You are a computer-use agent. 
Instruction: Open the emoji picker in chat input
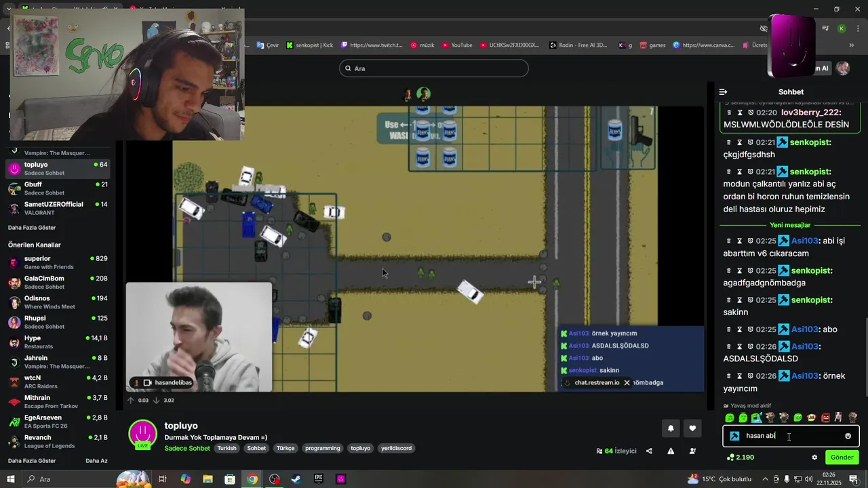click(x=848, y=436)
